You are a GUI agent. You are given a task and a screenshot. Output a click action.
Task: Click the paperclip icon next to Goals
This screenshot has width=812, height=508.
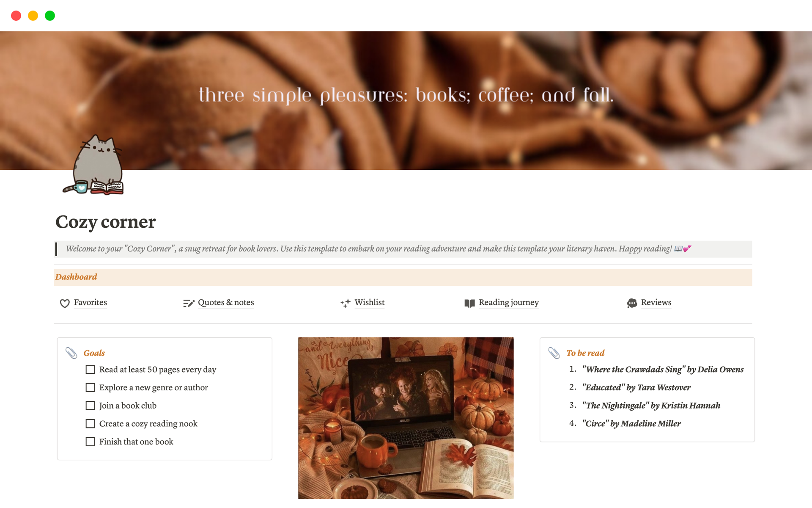point(71,353)
